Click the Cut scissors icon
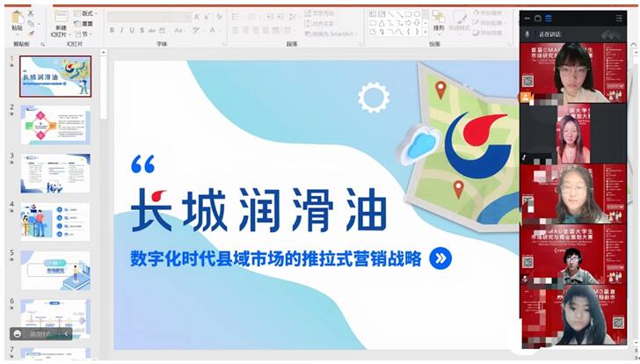This screenshot has height=364, width=640. click(x=31, y=13)
